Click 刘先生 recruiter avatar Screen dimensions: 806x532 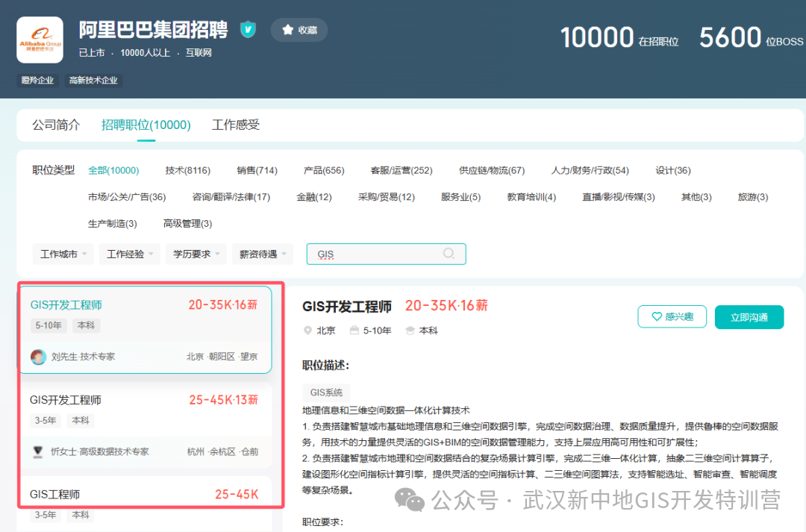(x=39, y=357)
